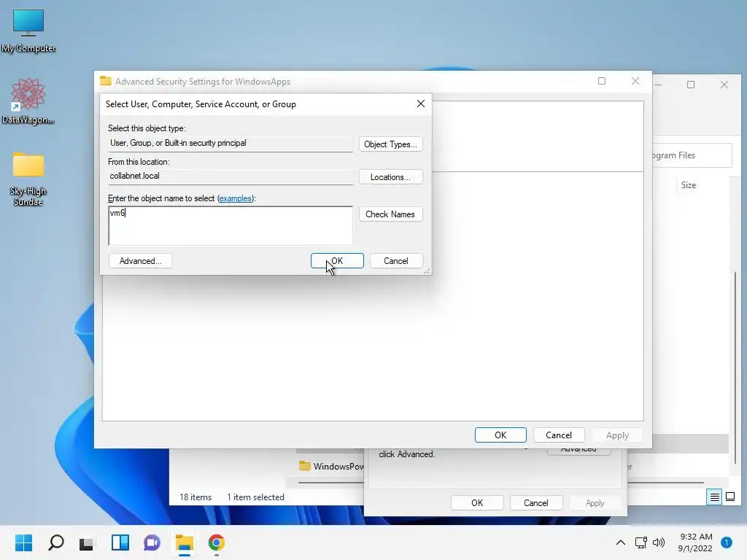Click Check Names button
This screenshot has height=560, width=747.
pos(391,214)
